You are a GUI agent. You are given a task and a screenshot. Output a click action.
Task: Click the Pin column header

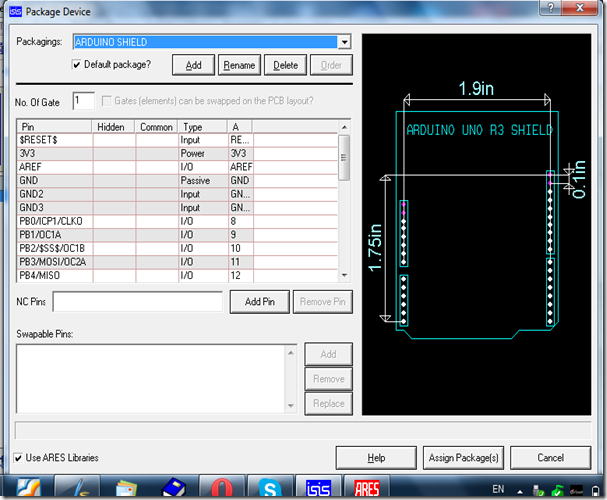click(54, 127)
